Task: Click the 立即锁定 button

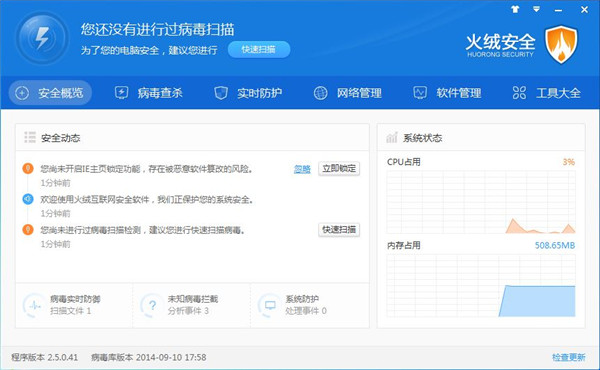Action: [339, 168]
